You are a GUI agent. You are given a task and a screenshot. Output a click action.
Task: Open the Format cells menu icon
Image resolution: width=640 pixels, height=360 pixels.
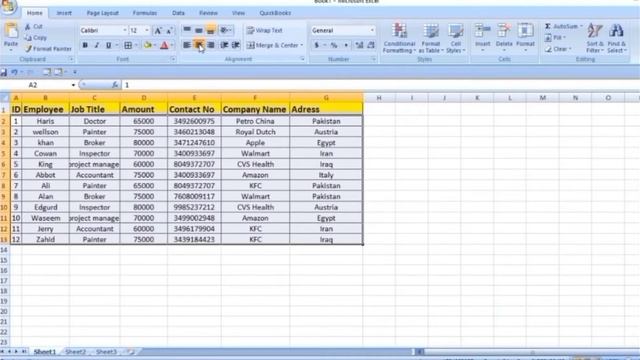pyautogui.click(x=525, y=31)
